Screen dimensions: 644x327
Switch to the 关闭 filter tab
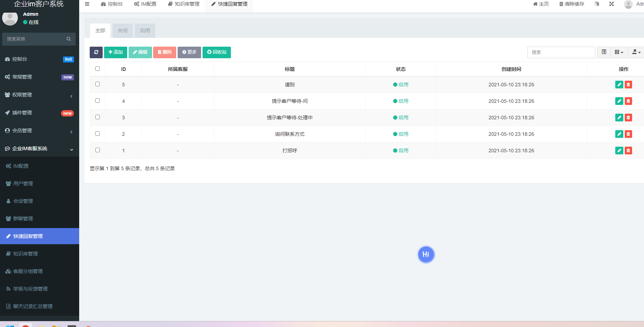pos(123,31)
